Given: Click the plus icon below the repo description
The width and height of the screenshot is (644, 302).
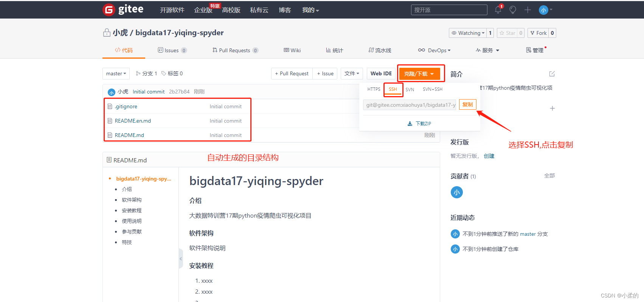Looking at the screenshot, I should pos(552,108).
